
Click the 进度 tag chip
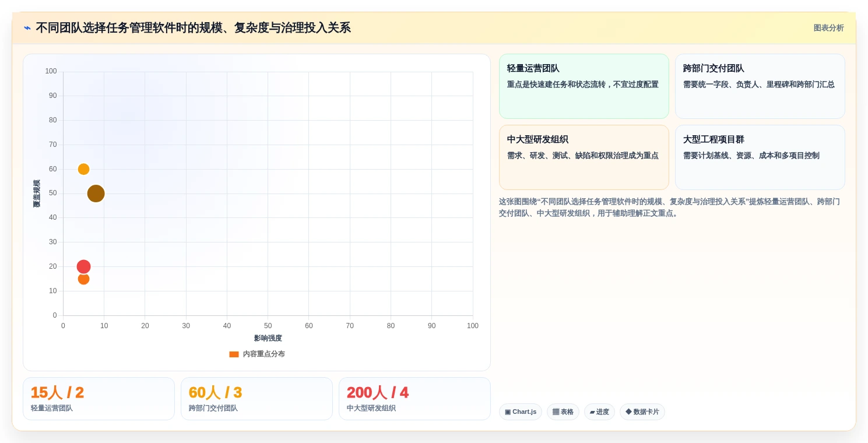pyautogui.click(x=599, y=412)
